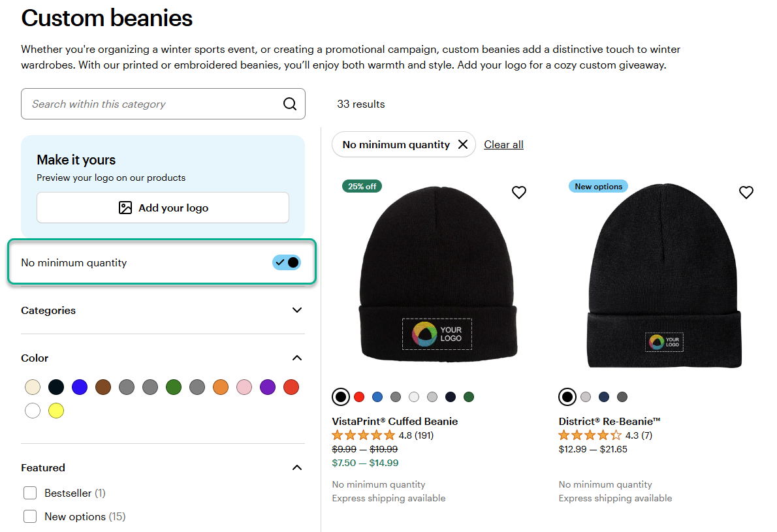The image size is (777, 532).
Task: Open the VistaPrint Cuffed Beanie product title
Action: point(395,421)
